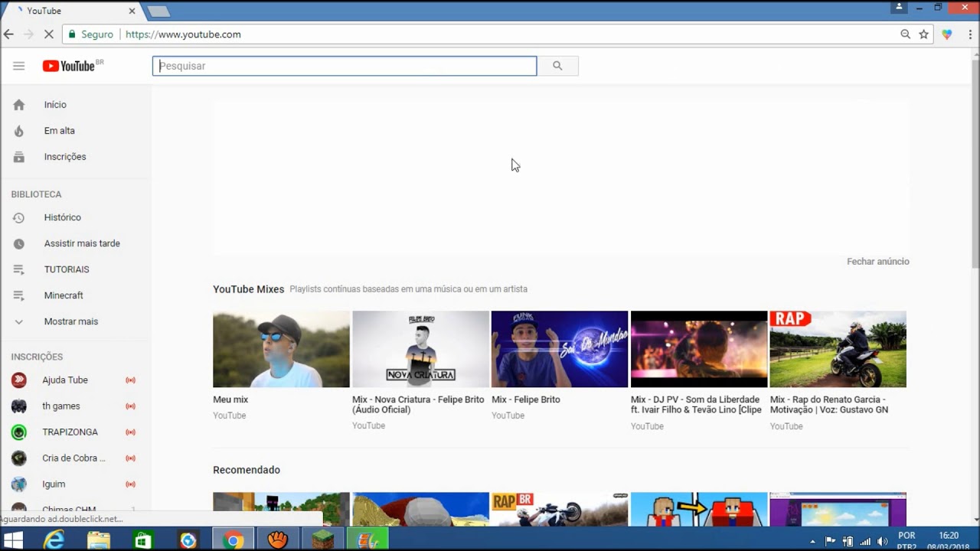Click the volume icon in the system tray
Screen dimensions: 980x551
(x=882, y=541)
